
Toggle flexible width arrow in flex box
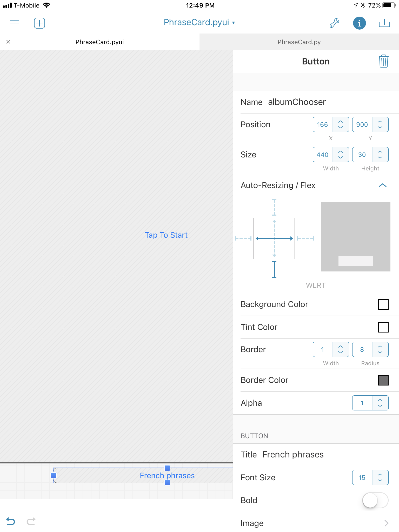274,238
